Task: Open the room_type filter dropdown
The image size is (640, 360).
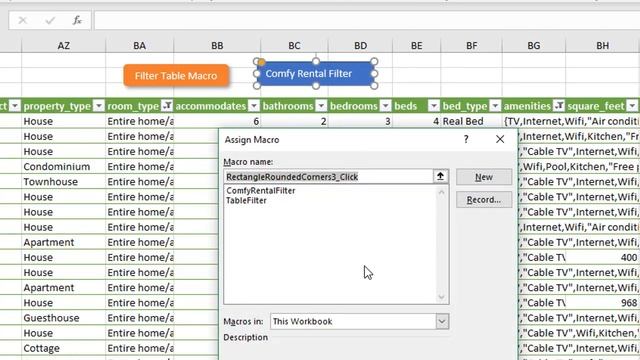Action: (167, 106)
